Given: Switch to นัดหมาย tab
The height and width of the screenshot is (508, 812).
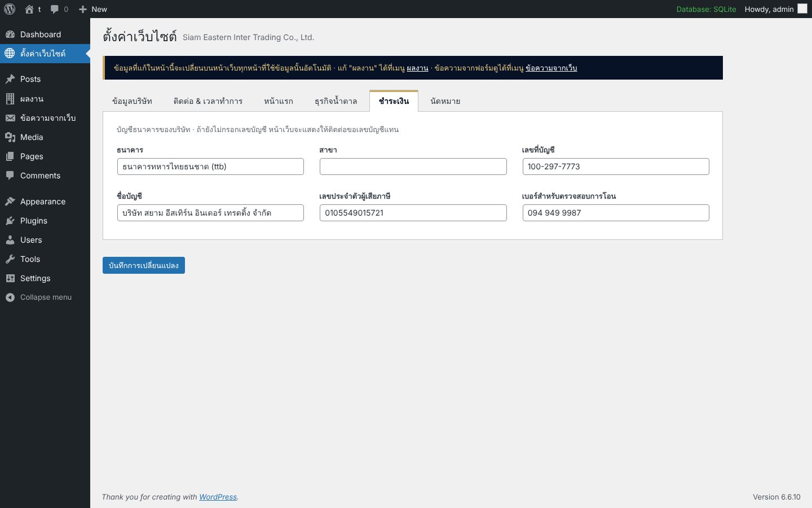Looking at the screenshot, I should click(x=445, y=101).
